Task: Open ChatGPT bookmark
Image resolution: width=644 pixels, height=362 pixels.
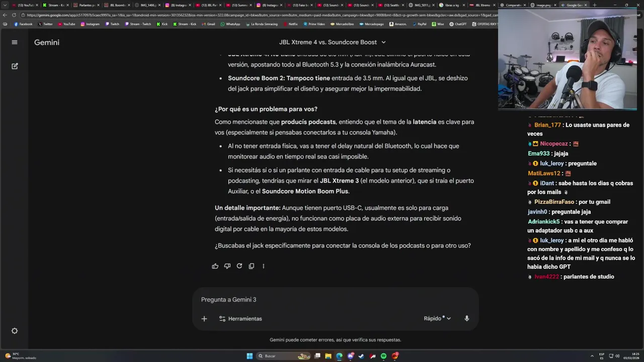Action: (x=458, y=24)
